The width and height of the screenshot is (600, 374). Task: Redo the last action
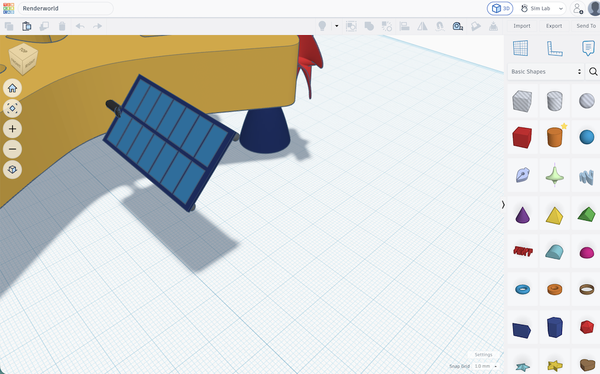[98, 26]
